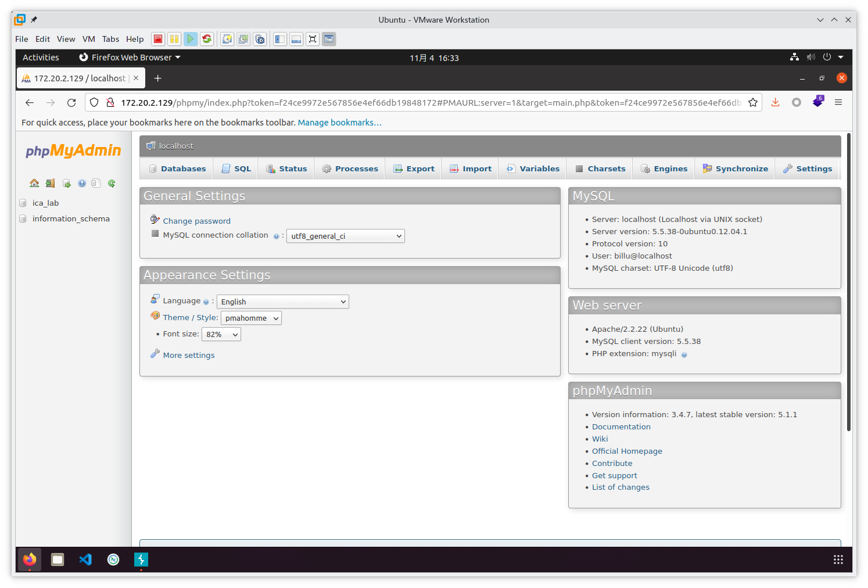Open Visual Studio Code from the dock

coord(85,560)
